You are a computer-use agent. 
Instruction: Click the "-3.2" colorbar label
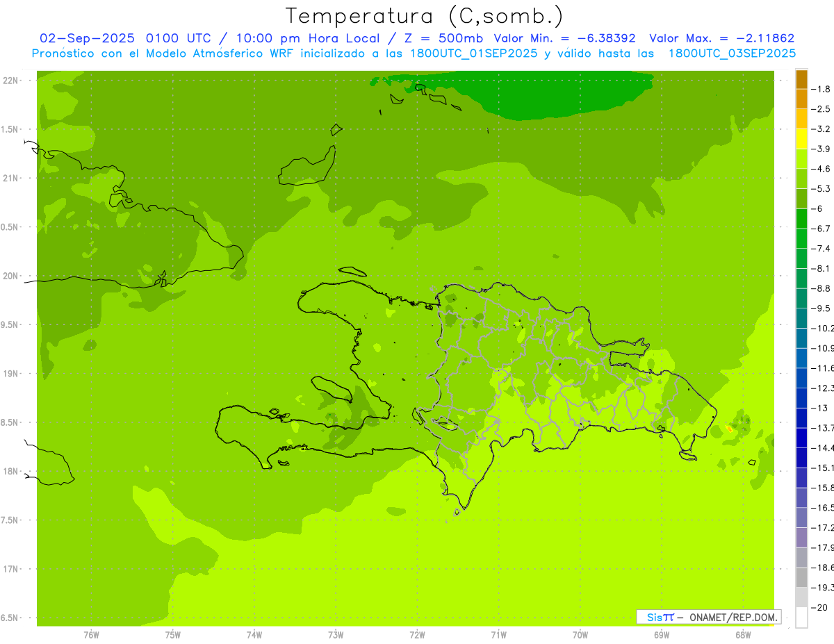click(x=821, y=129)
